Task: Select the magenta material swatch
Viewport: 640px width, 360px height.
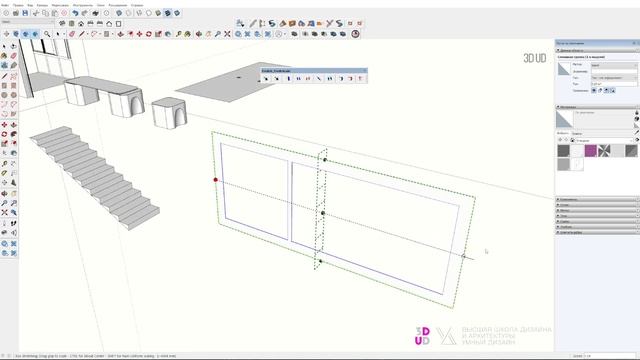Action: [x=591, y=151]
